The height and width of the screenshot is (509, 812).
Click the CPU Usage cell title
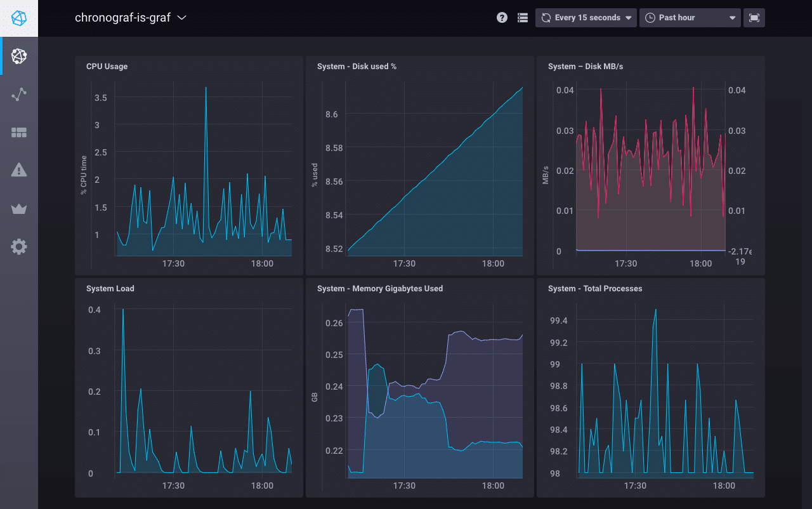pos(107,66)
